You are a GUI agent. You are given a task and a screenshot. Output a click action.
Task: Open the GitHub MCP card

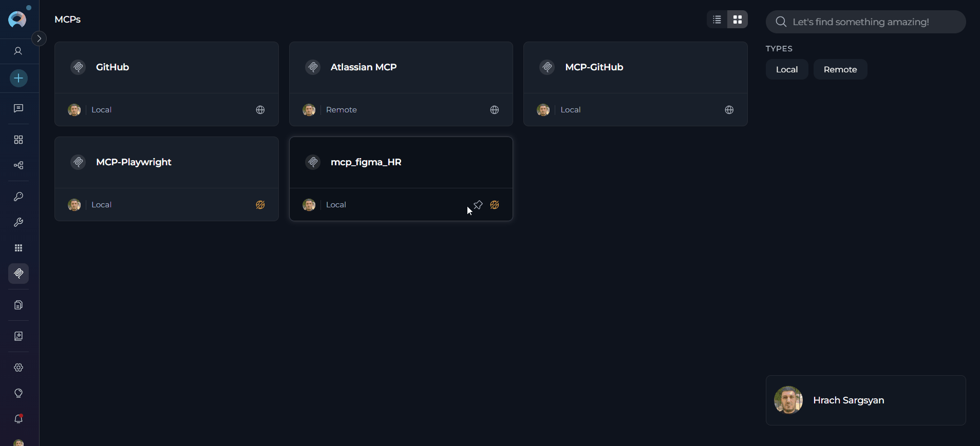tap(166, 84)
